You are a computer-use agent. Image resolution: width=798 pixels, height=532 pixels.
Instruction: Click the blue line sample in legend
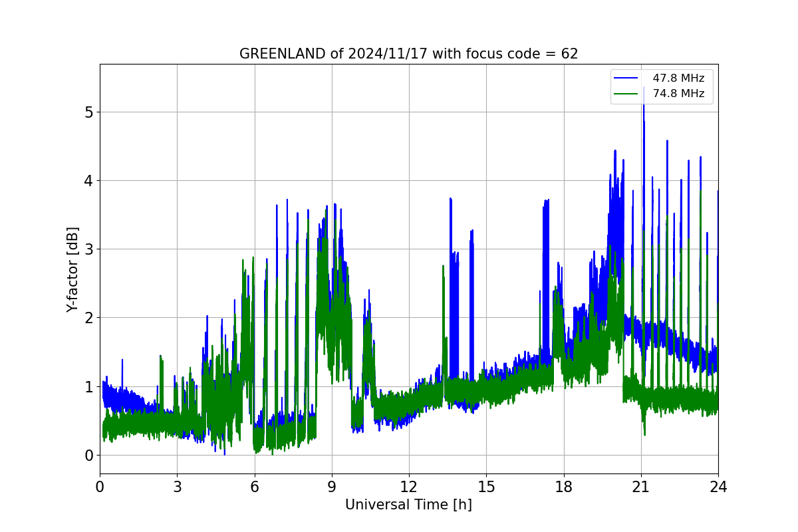pos(626,78)
